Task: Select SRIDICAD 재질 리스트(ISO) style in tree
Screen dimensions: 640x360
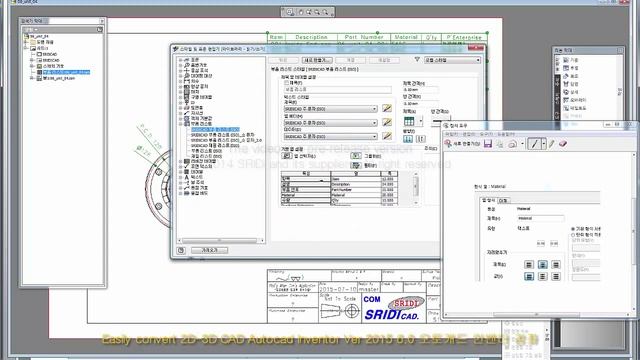Action: coord(215,145)
